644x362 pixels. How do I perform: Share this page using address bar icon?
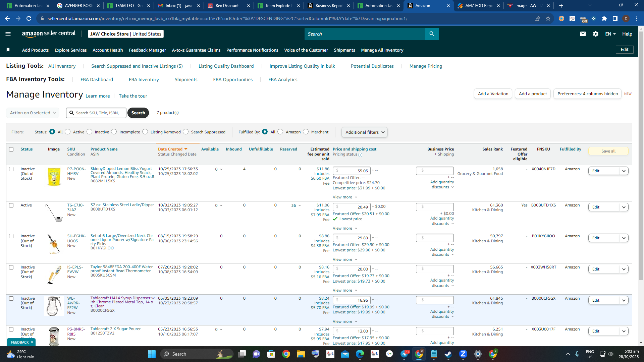(537, 18)
